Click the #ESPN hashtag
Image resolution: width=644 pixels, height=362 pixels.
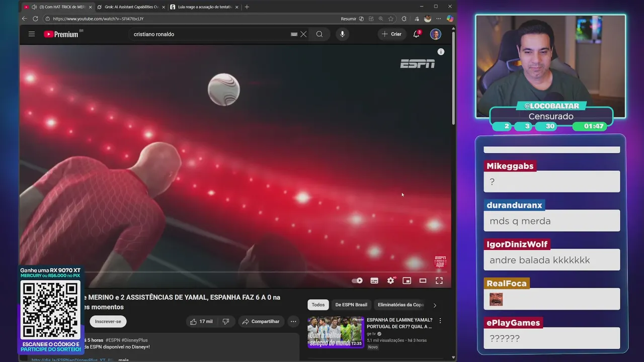point(112,340)
